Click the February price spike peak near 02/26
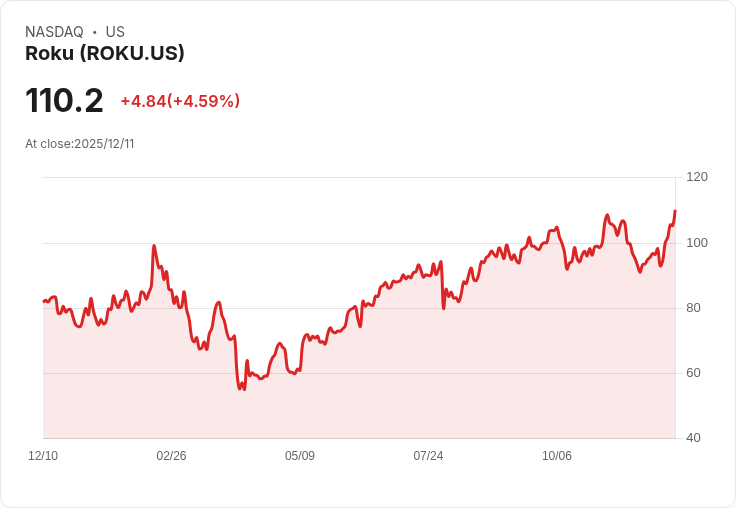736x508 pixels. pos(154,246)
